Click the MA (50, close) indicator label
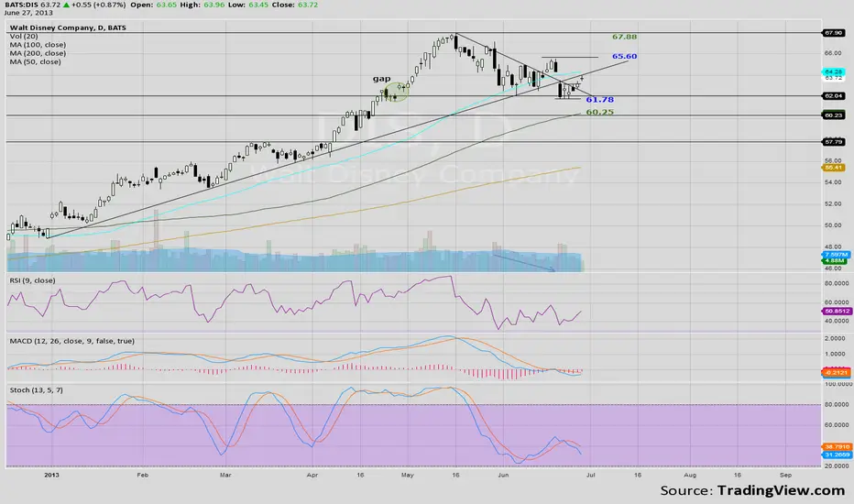This screenshot has width=854, height=504. click(36, 62)
